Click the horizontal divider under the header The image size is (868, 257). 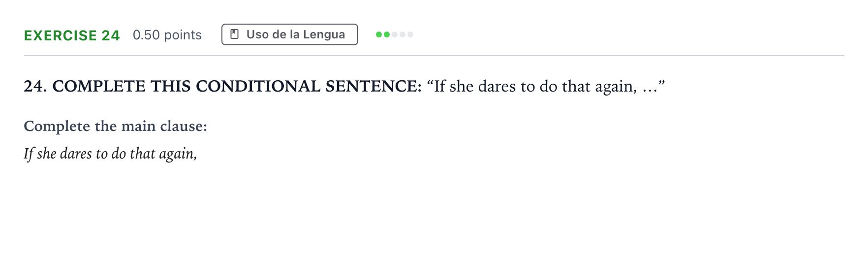434,56
